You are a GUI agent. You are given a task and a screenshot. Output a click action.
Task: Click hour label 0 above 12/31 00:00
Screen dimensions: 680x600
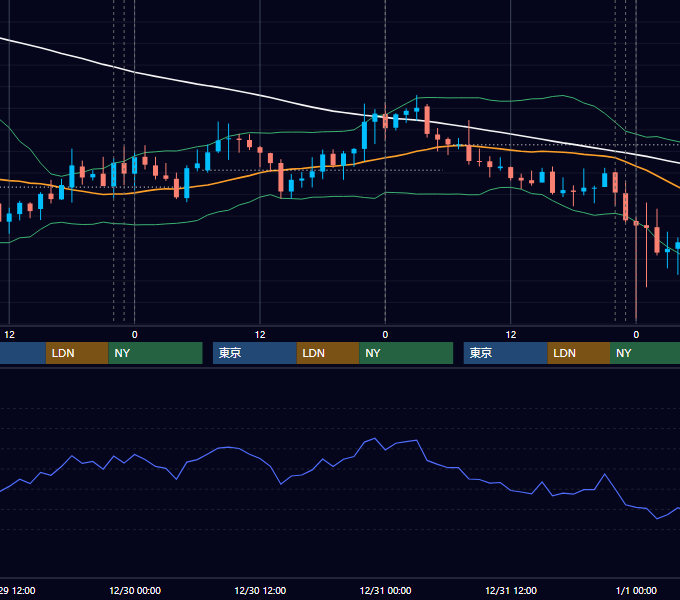(385, 335)
